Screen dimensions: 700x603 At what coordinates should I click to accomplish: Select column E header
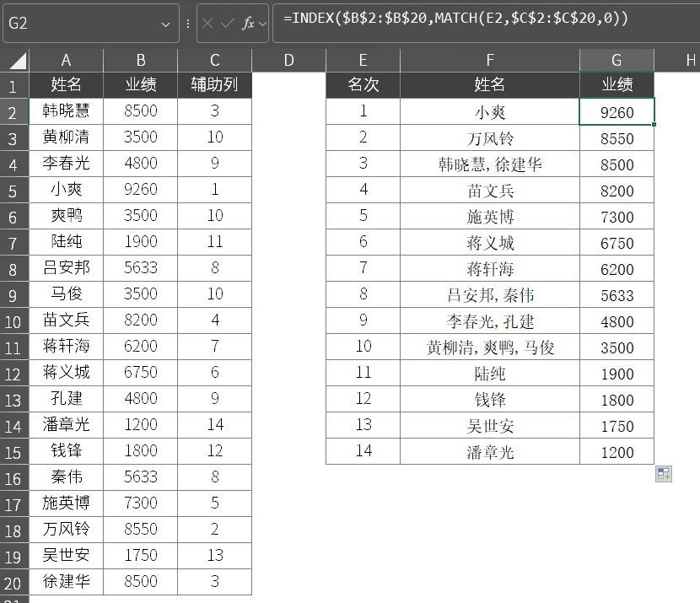(x=363, y=60)
